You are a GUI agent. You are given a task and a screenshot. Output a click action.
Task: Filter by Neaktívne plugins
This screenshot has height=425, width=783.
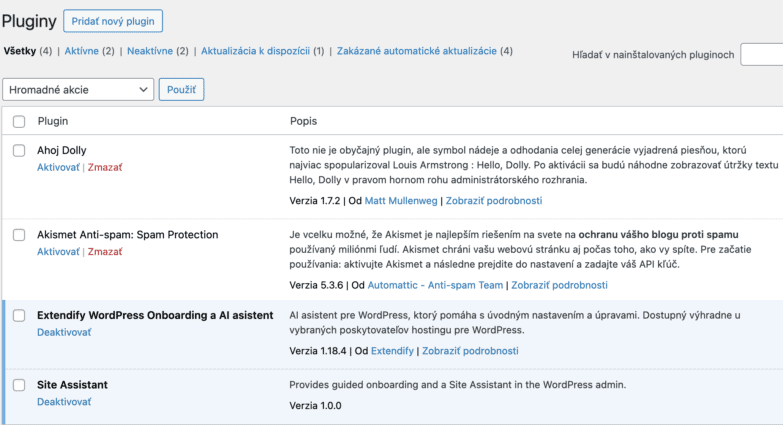coord(150,51)
